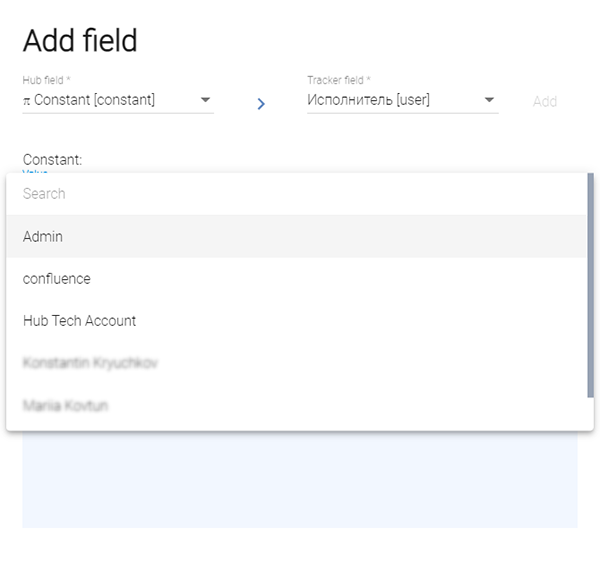Click the Tracker field label
600x562 pixels.
pos(338,79)
